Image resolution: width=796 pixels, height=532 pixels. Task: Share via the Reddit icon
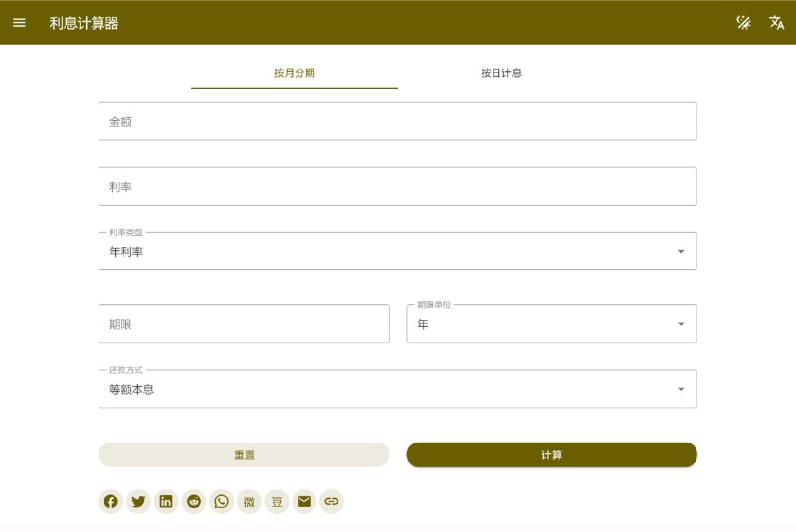coord(194,501)
